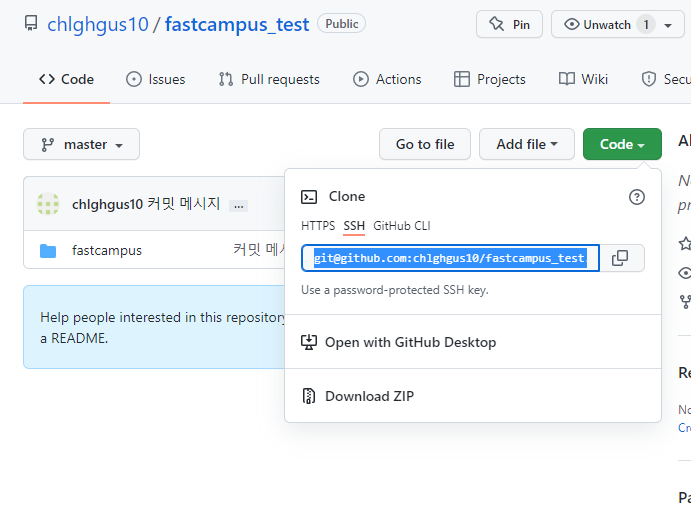691x506 pixels.
Task: Click the Projects table icon
Action: click(x=461, y=79)
